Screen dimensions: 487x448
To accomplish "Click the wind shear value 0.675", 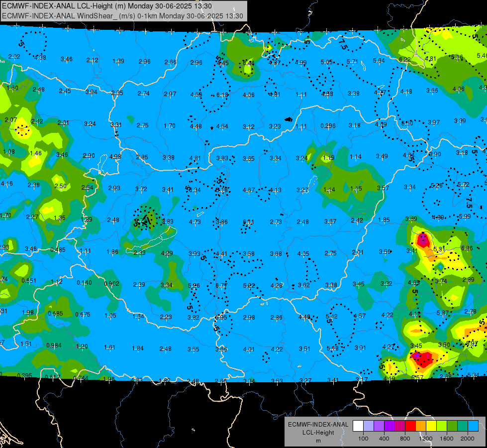I will [83, 314].
